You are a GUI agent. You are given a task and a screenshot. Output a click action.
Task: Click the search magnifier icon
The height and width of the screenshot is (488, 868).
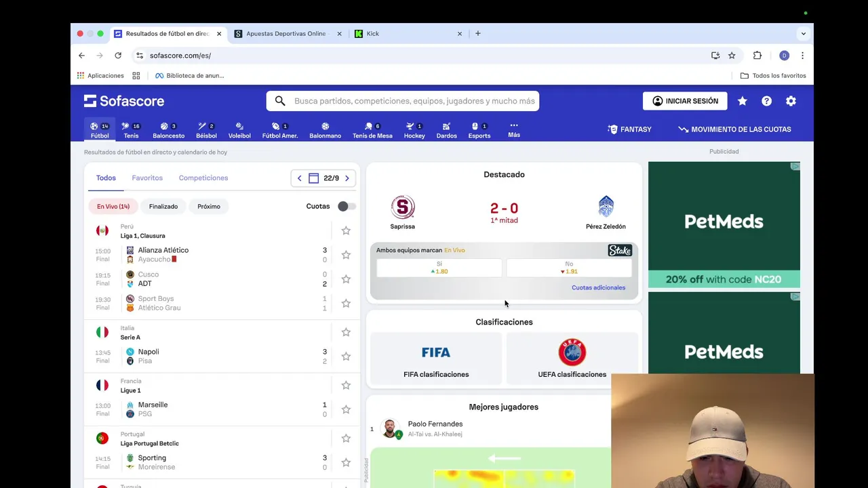[280, 101]
